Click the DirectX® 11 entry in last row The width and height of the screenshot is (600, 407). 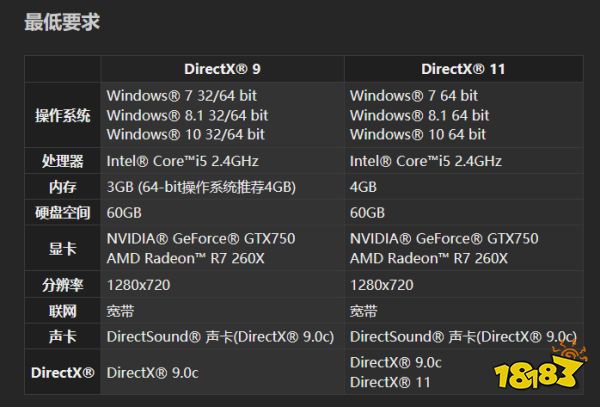pyautogui.click(x=390, y=382)
